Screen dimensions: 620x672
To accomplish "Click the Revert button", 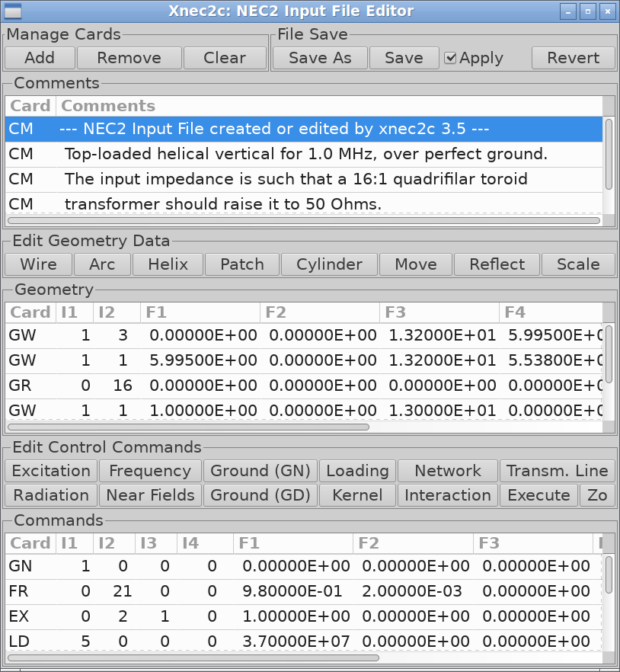I will (574, 58).
